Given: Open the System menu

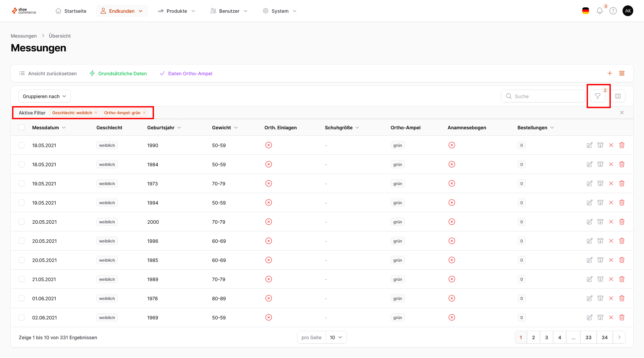Looking at the screenshot, I should [x=280, y=11].
